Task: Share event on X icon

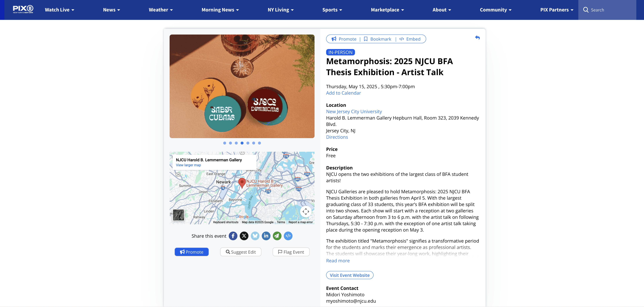Action: [x=244, y=236]
